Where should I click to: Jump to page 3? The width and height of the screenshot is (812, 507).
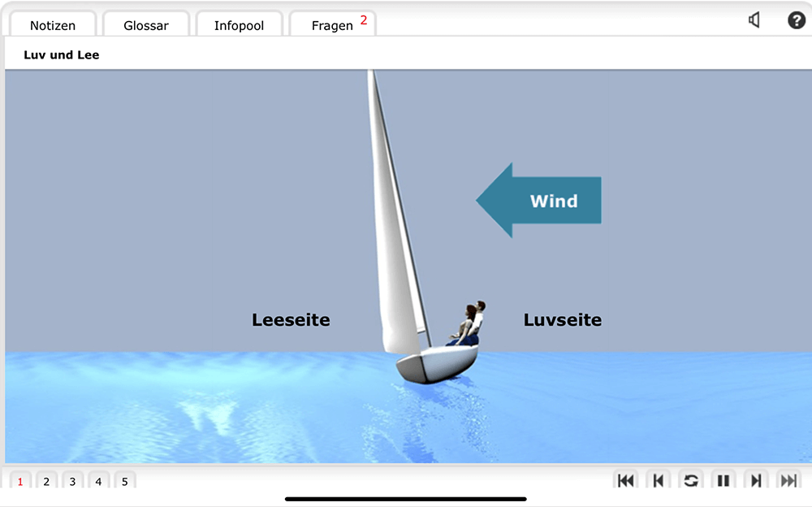[72, 482]
